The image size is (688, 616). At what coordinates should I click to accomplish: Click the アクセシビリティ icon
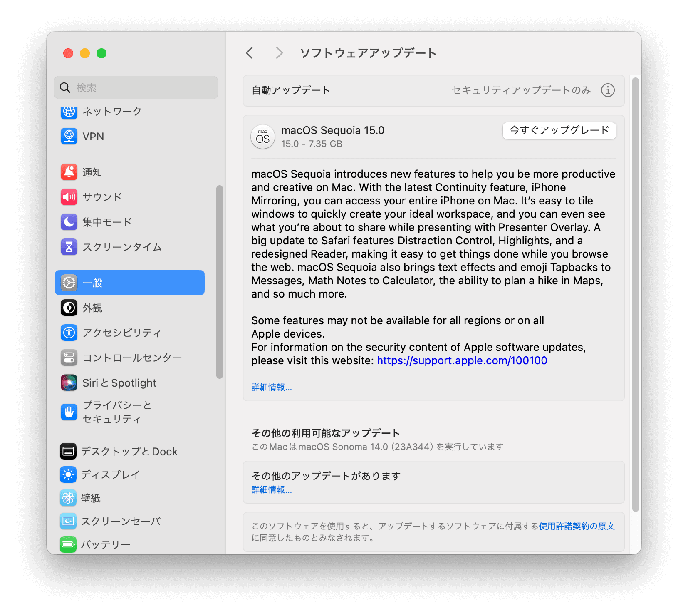coord(69,333)
